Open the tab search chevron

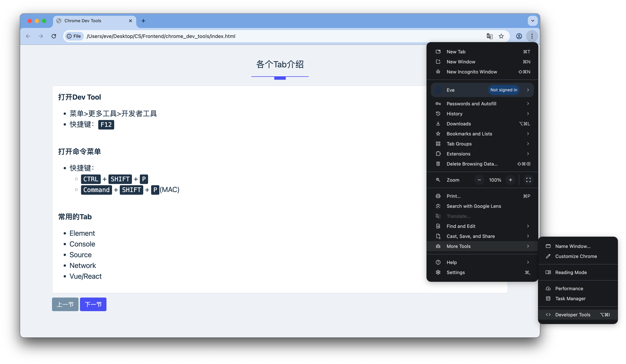coord(532,21)
